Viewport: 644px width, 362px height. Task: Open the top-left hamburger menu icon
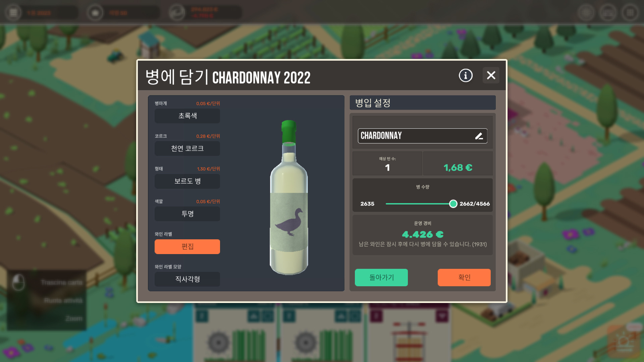13,13
